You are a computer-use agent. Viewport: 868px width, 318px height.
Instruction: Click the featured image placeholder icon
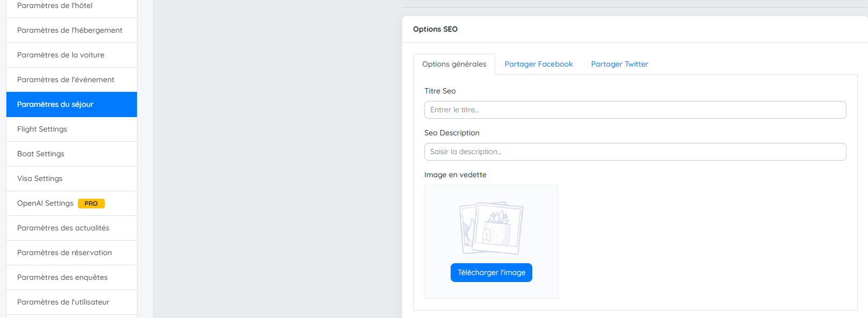[491, 228]
